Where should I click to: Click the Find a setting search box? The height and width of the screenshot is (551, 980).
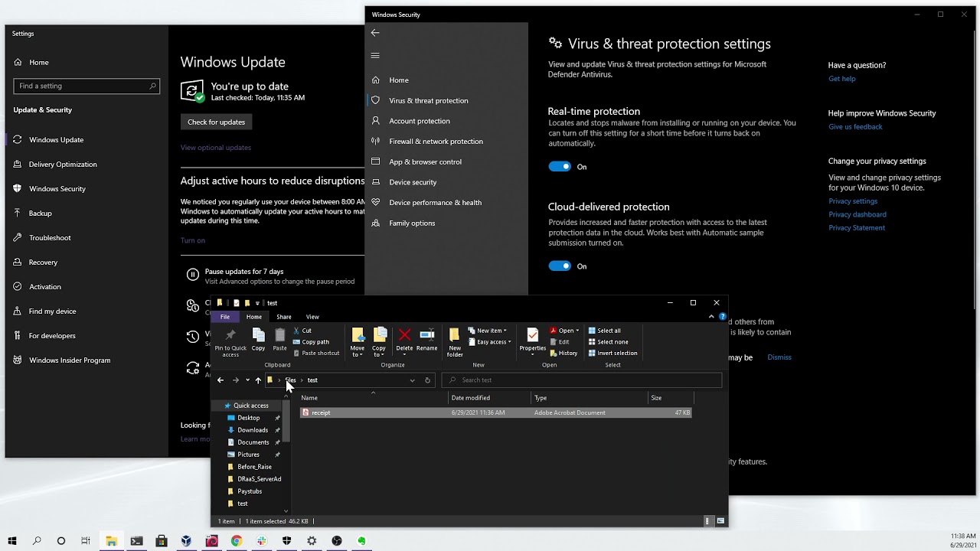click(x=87, y=86)
